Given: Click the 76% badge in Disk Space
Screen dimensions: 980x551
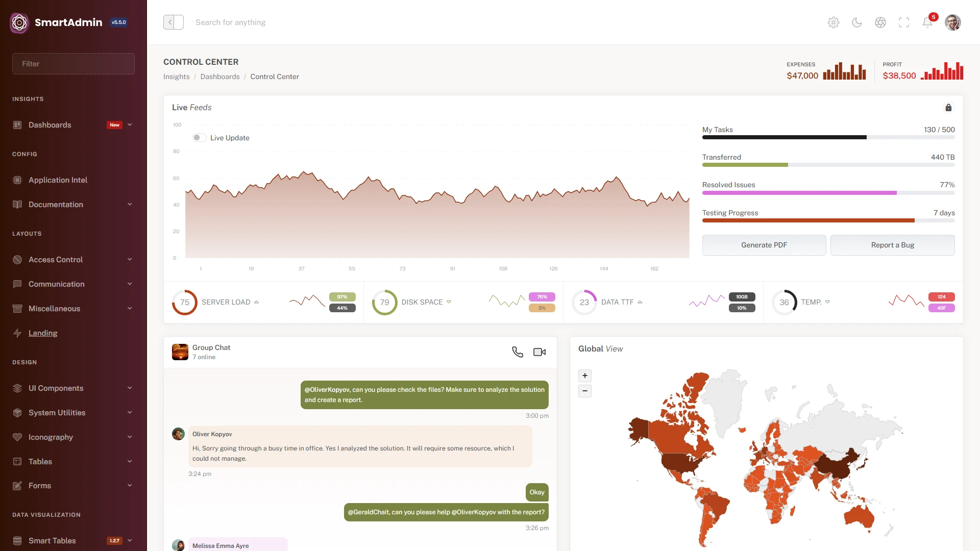Looking at the screenshot, I should point(542,297).
